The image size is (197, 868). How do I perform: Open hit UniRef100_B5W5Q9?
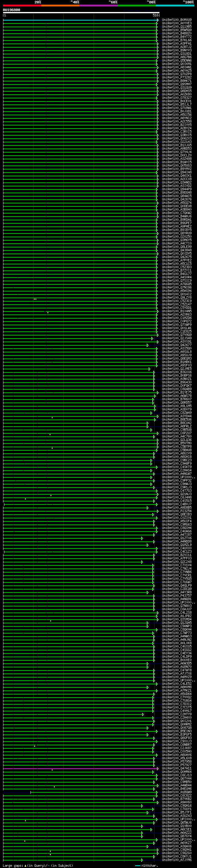[177, 30]
